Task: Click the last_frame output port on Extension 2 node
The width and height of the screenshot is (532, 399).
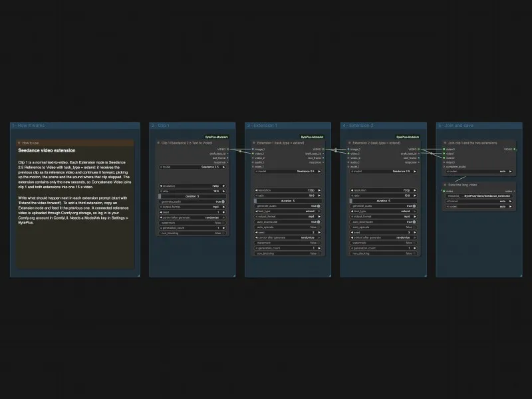Action: 419,158
